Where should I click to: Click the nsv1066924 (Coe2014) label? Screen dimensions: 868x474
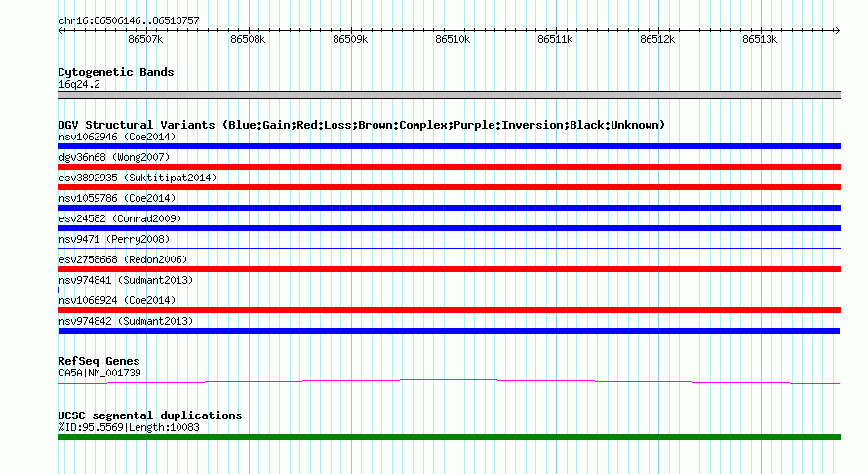[x=117, y=300]
